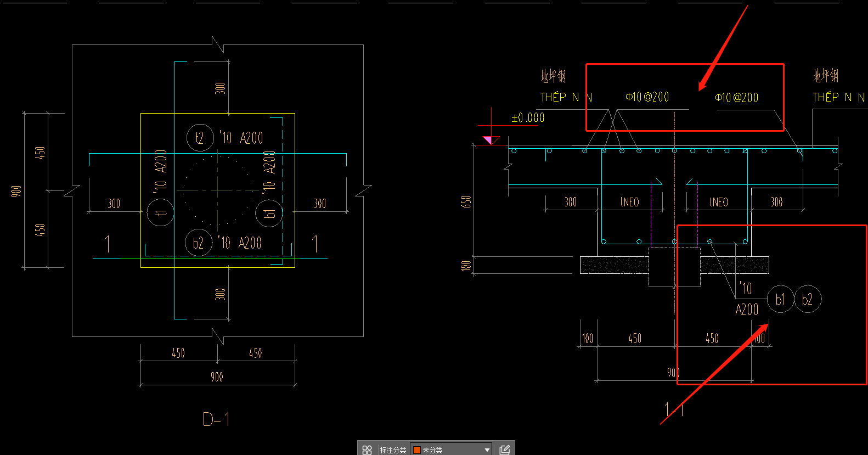Select the D-1 drawing title text

216,420
